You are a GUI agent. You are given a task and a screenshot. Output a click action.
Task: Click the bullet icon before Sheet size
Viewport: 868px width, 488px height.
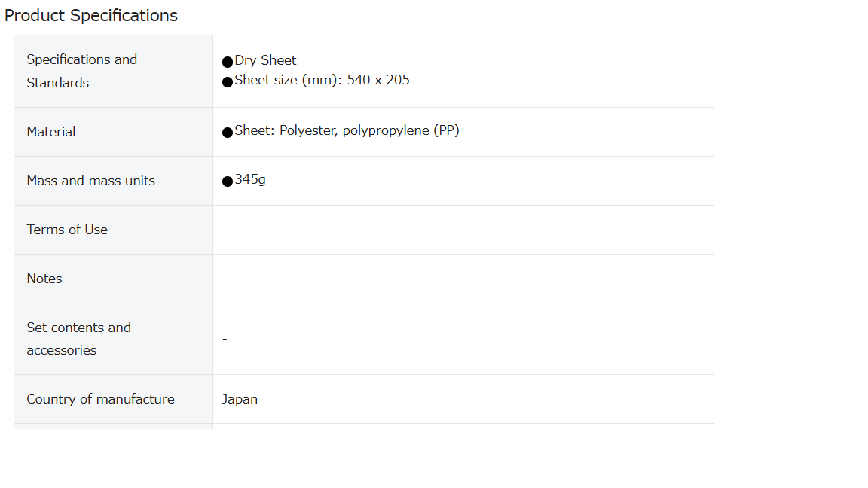coord(228,82)
